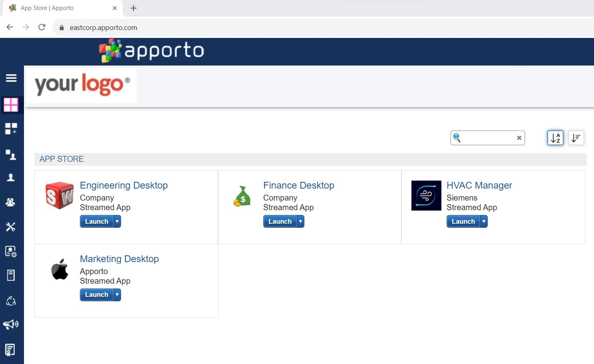Launch Marketing Desktop
The height and width of the screenshot is (364, 594).
[x=97, y=295]
